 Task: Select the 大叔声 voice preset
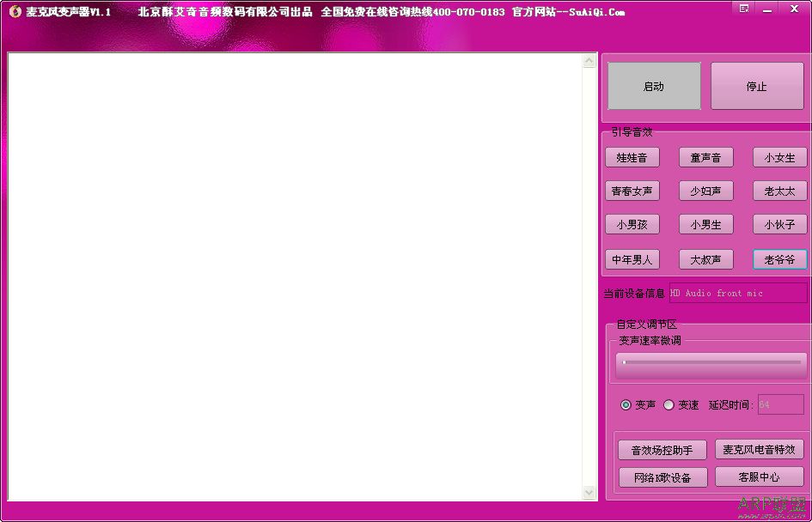click(x=705, y=259)
